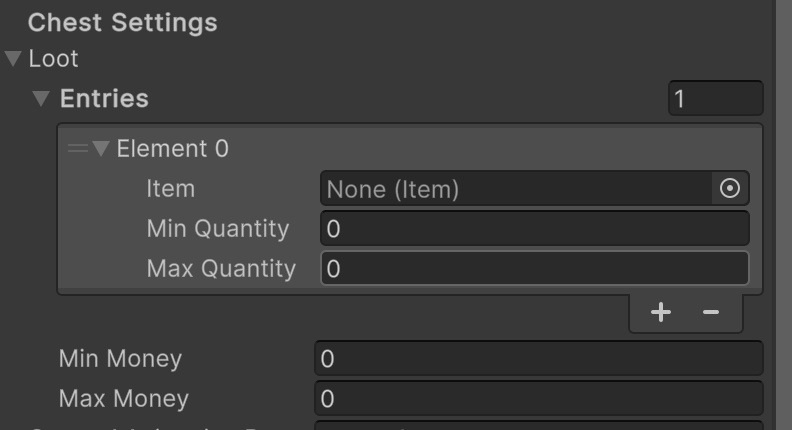Viewport: 792px width, 430px height.
Task: Open the object picker for Item
Action: [730, 188]
